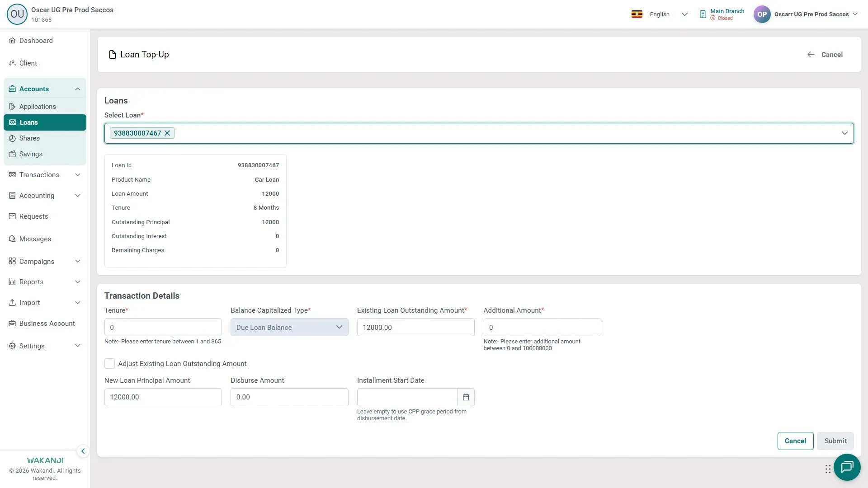Expand the Reports menu chevron
The width and height of the screenshot is (868, 488).
click(x=78, y=282)
